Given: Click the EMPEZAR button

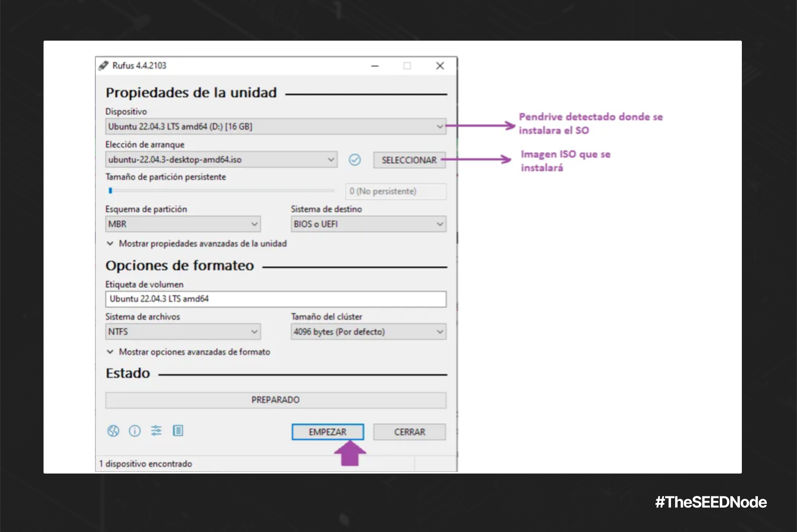Looking at the screenshot, I should (328, 432).
